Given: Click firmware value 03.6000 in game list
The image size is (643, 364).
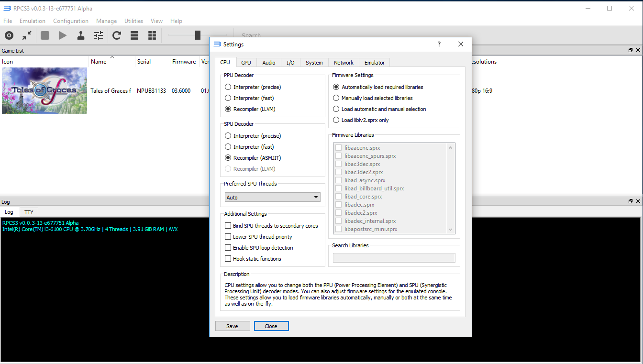Looking at the screenshot, I should 181,91.
